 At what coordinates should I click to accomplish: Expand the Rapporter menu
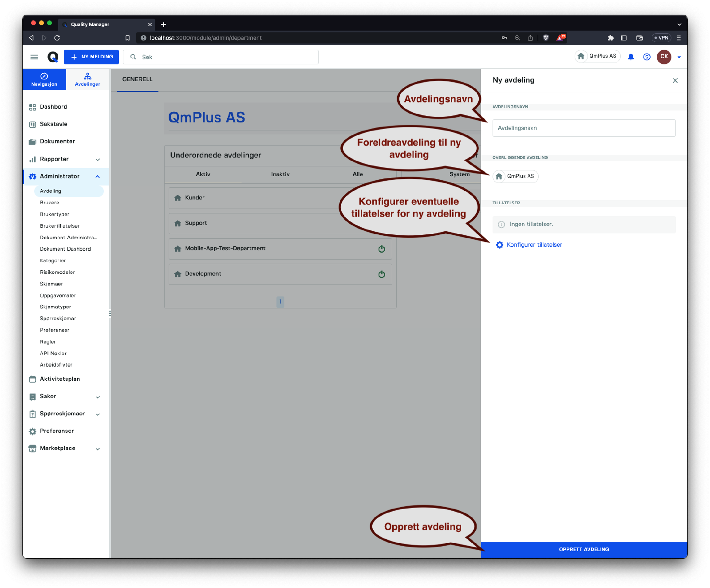[98, 159]
